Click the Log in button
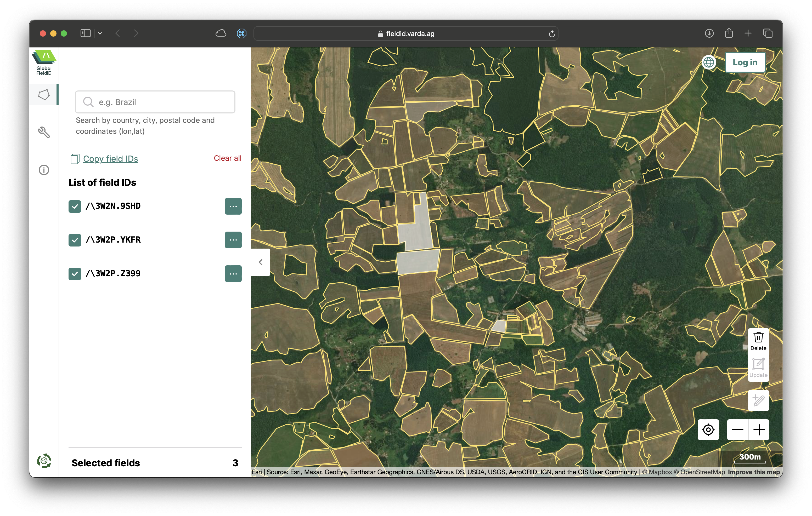This screenshot has width=812, height=516. coord(745,62)
